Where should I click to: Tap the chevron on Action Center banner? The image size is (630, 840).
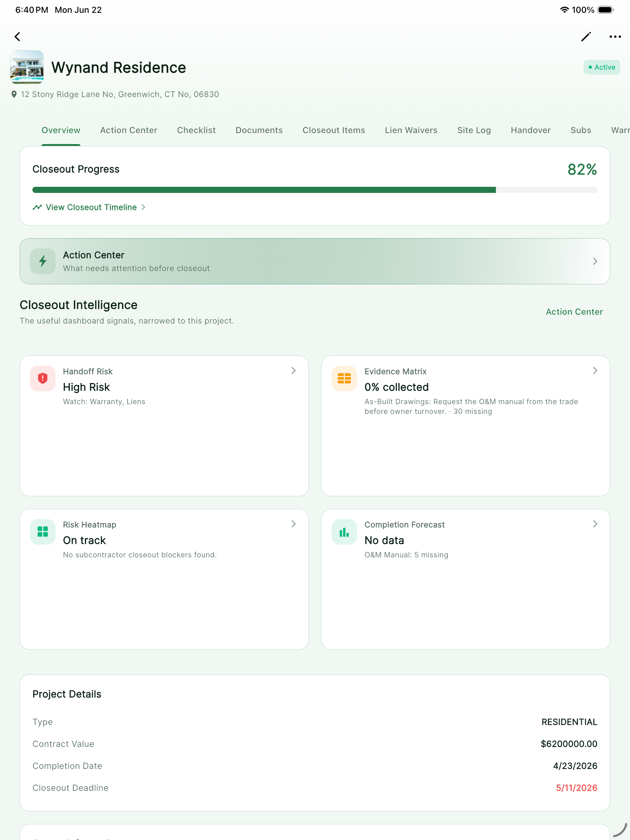pos(595,261)
